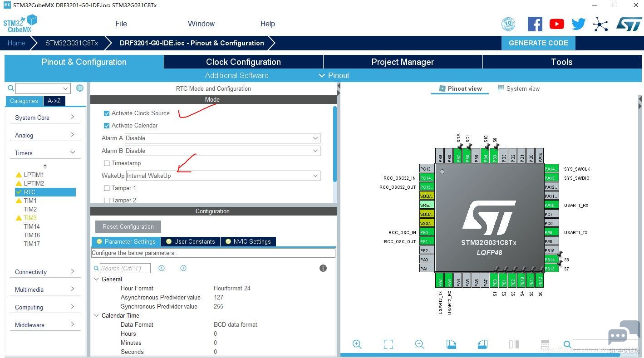The width and height of the screenshot is (644, 358).
Task: Open the Pinout dropdown menu
Action: coord(334,75)
